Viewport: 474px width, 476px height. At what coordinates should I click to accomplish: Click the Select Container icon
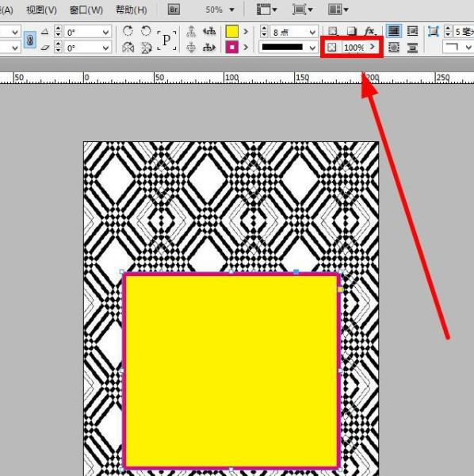click(x=191, y=31)
